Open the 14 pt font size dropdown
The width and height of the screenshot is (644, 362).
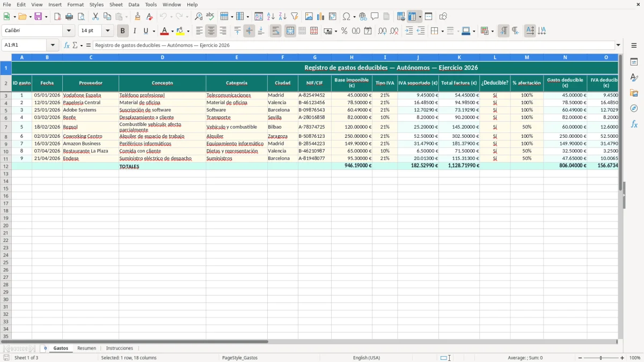point(107,31)
